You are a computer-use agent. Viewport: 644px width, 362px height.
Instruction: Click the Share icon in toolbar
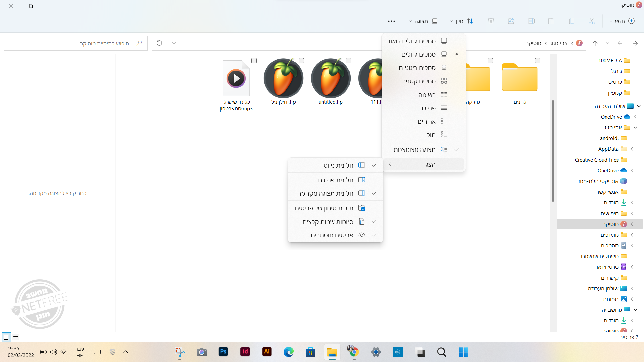click(x=511, y=21)
